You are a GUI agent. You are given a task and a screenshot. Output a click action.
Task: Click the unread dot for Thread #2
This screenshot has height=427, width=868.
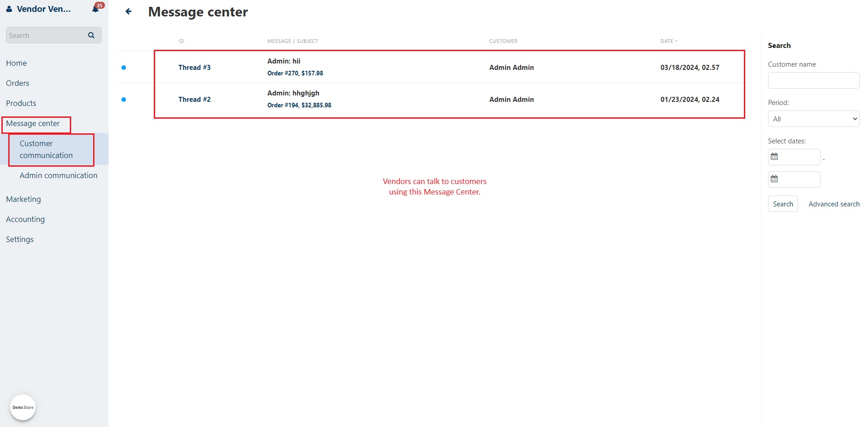(x=124, y=100)
